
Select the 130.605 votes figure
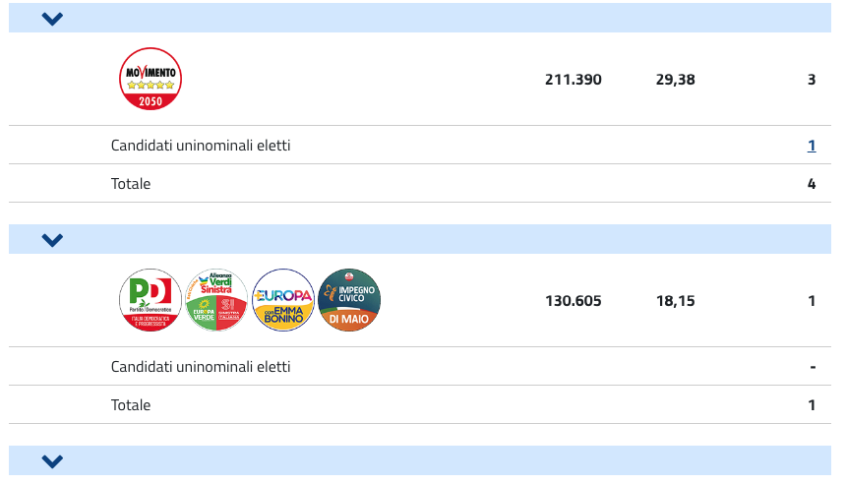(573, 301)
